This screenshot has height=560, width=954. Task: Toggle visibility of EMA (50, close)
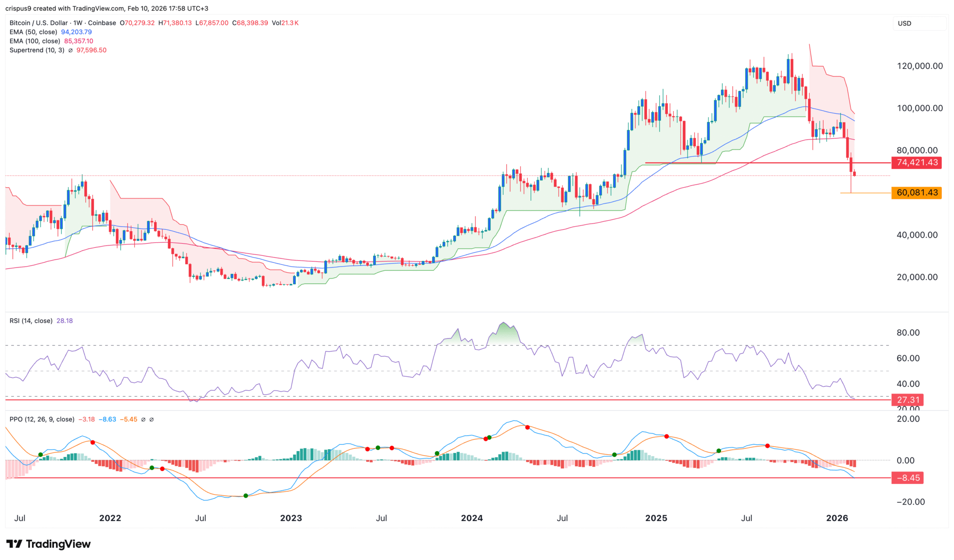tap(33, 32)
